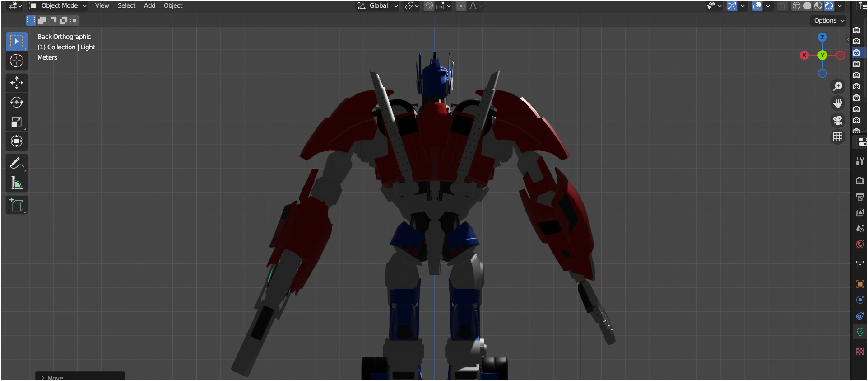868x381 pixels.
Task: Open the Object Constraints properties tab
Action: point(860,315)
